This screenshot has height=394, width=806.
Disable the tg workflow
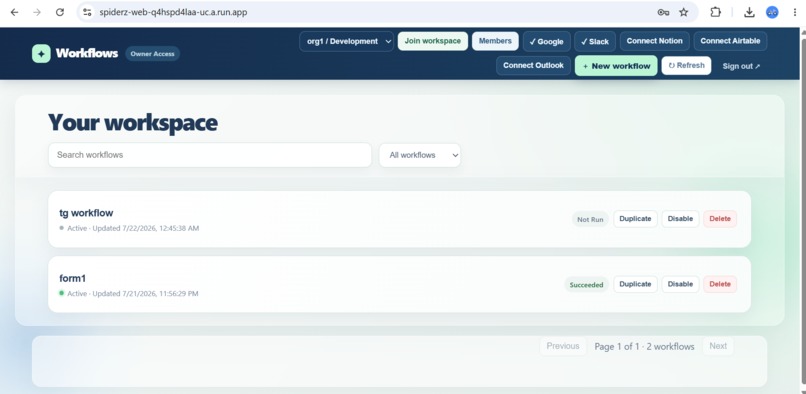point(680,219)
